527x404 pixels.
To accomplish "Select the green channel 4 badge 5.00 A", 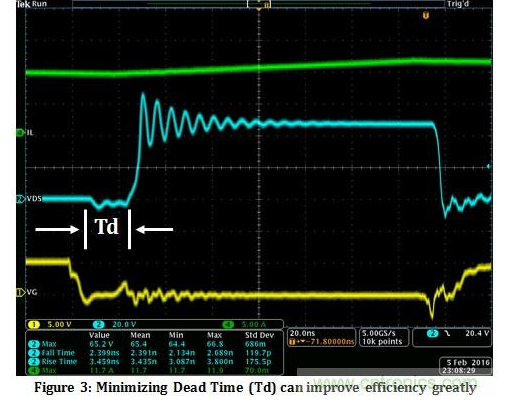I will 244,325.
